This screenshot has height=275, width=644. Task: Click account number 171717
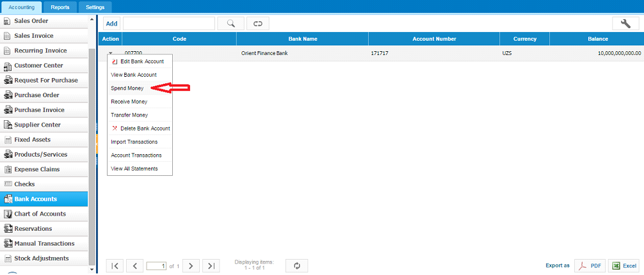(x=380, y=53)
